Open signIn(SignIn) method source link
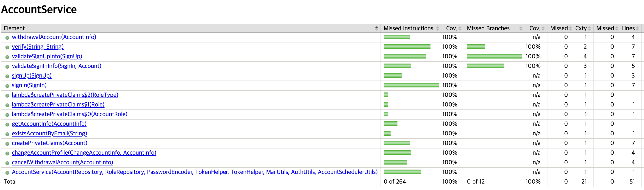 29,86
